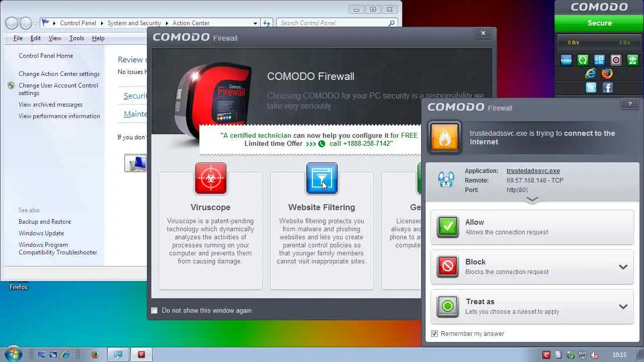Open address bar history dropdown in Control Panel
This screenshot has height=362, width=644.
(x=256, y=23)
